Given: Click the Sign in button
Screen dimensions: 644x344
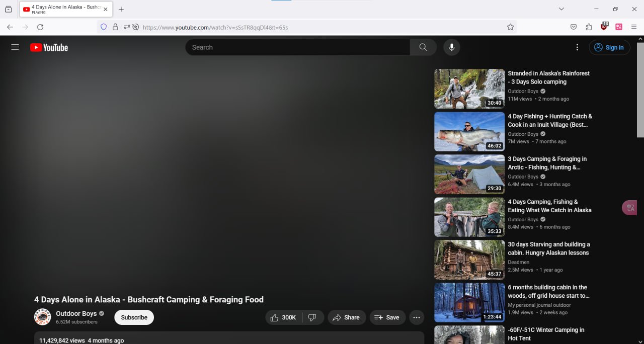Looking at the screenshot, I should 609,47.
